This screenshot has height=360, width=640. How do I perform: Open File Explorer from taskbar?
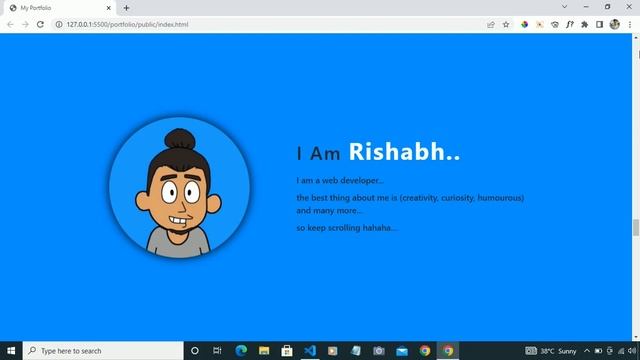pyautogui.click(x=264, y=351)
